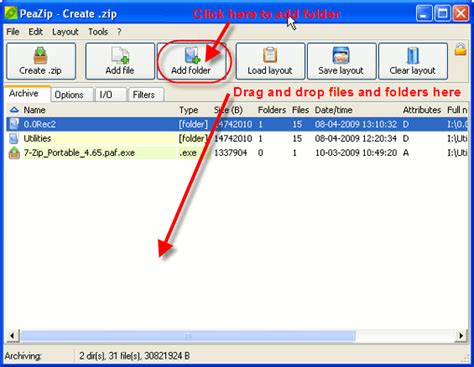Click the 0.0Rec2 folder icon
474x367 pixels.
[14, 124]
